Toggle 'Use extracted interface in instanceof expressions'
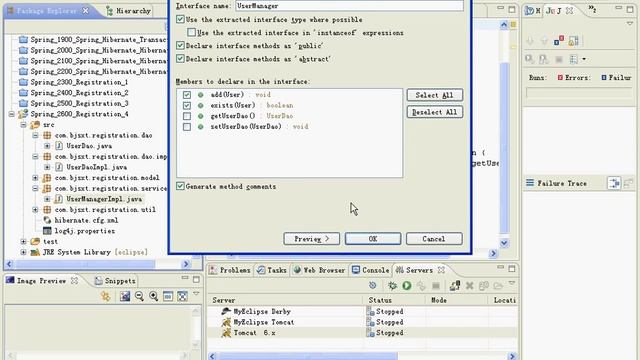 [191, 32]
